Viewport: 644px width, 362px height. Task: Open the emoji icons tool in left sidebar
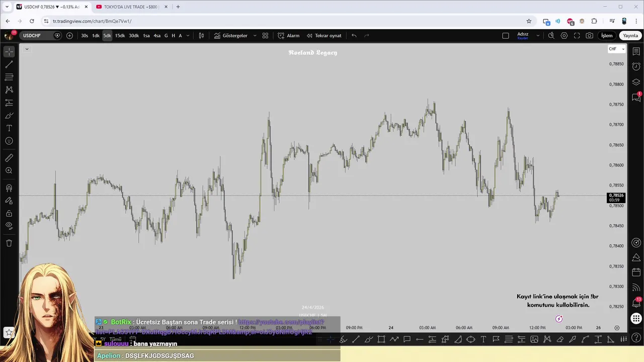click(x=9, y=141)
